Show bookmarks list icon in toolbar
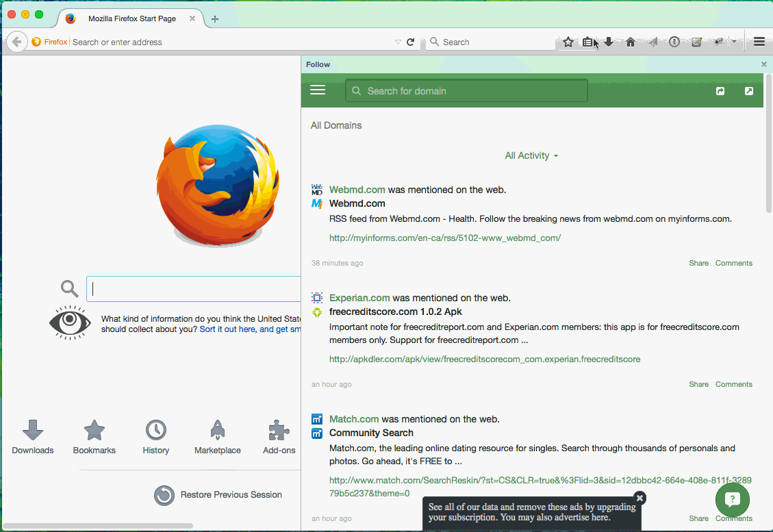The width and height of the screenshot is (773, 532). pos(587,42)
